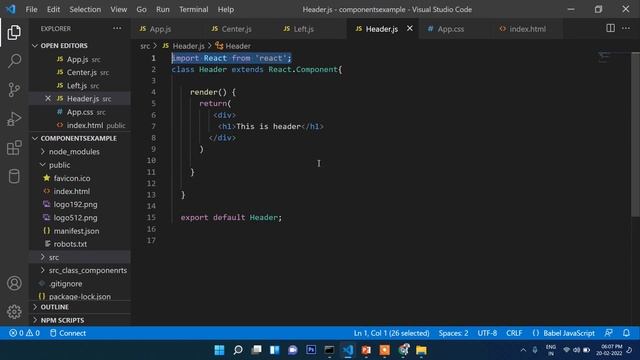Open Windows taskbar search
640x360 pixels.
coord(238,350)
